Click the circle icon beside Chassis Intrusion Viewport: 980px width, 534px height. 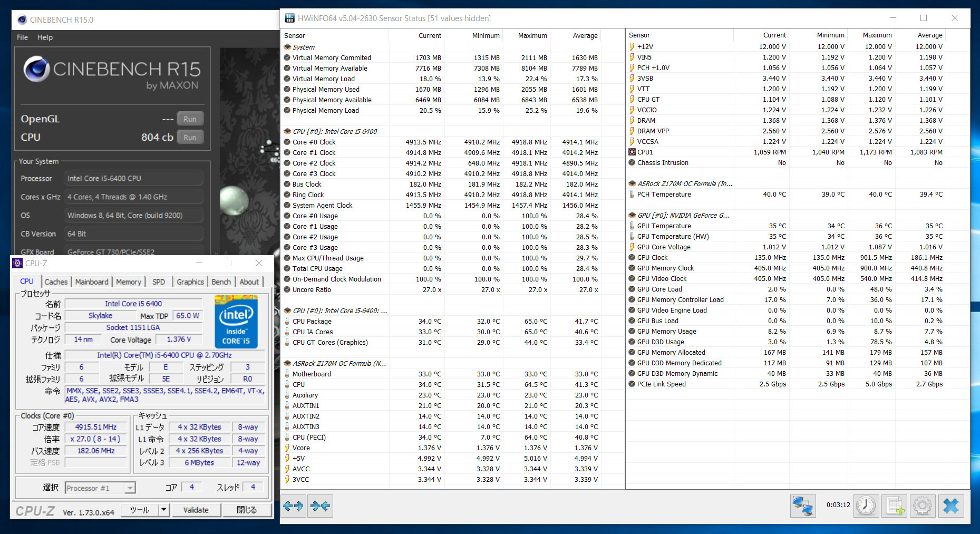(632, 162)
